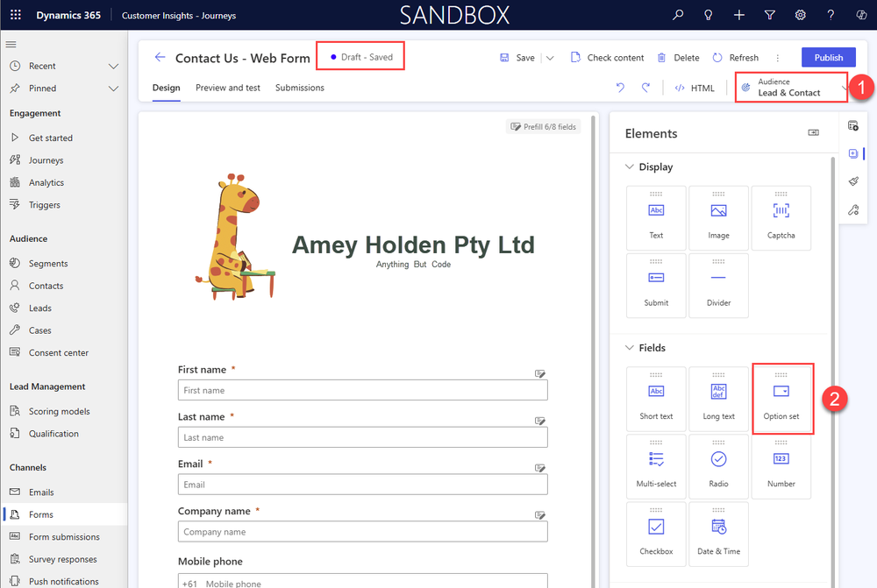Open the lightbulb assistant icon

(x=708, y=15)
